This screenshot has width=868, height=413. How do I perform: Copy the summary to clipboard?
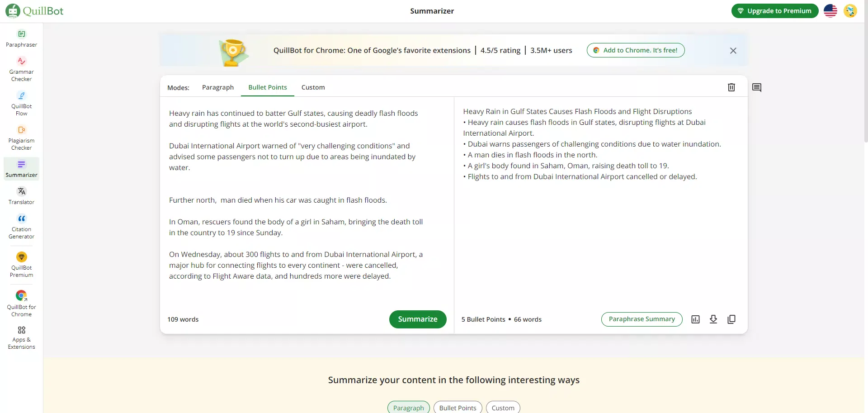[x=731, y=319]
